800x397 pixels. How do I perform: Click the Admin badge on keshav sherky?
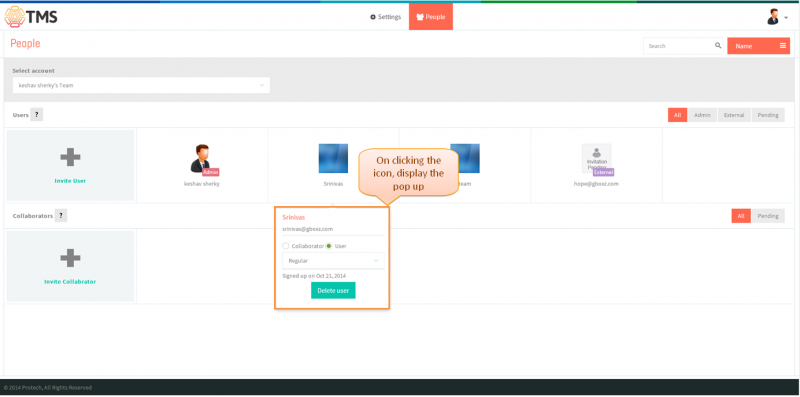[x=211, y=172]
